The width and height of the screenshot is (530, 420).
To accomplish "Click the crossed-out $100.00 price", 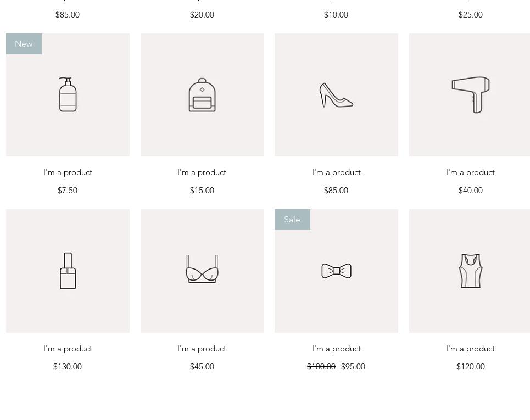I will pos(321,367).
